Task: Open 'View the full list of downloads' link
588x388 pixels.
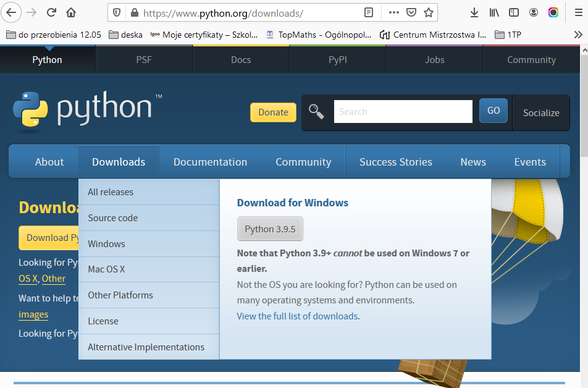Action: coord(297,316)
